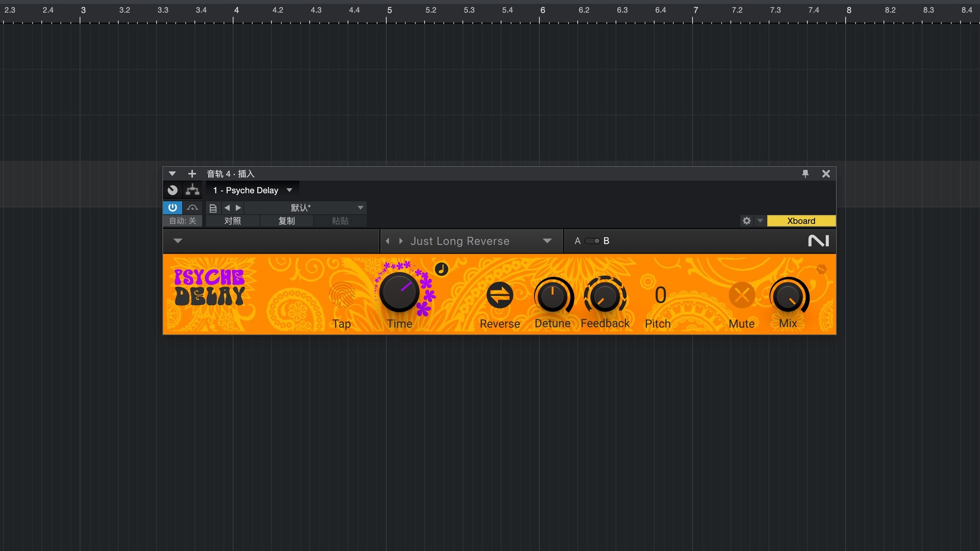Click the 自动: 关 automation button

pyautogui.click(x=183, y=221)
